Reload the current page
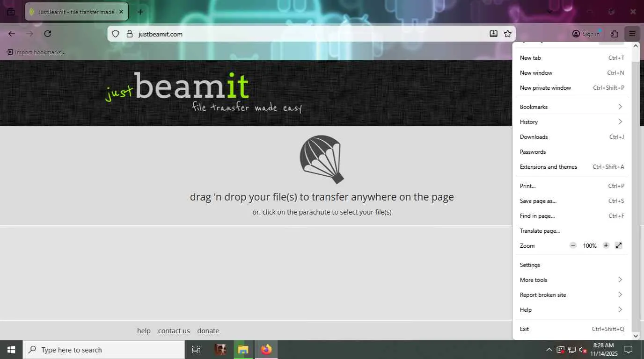 47,34
